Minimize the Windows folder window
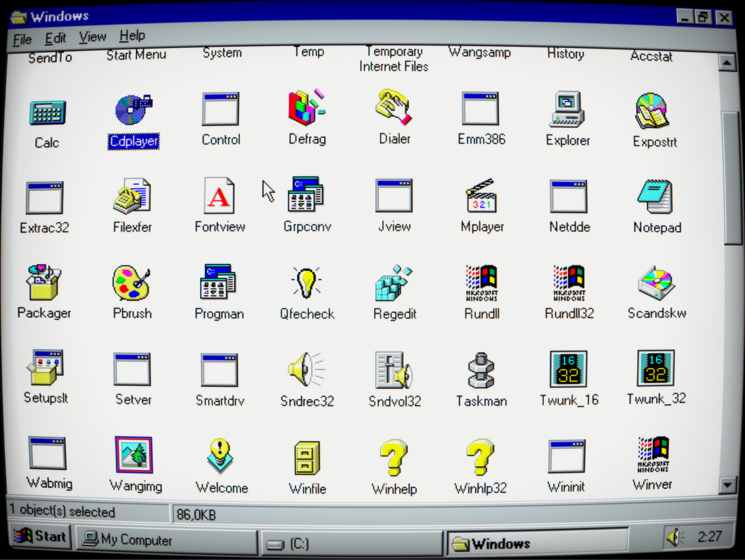The width and height of the screenshot is (745, 560). pos(684,17)
